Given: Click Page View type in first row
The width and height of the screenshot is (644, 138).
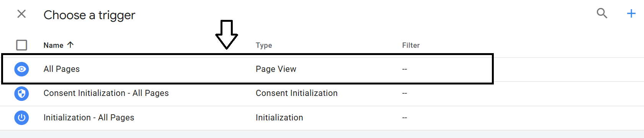Looking at the screenshot, I should pyautogui.click(x=276, y=69).
